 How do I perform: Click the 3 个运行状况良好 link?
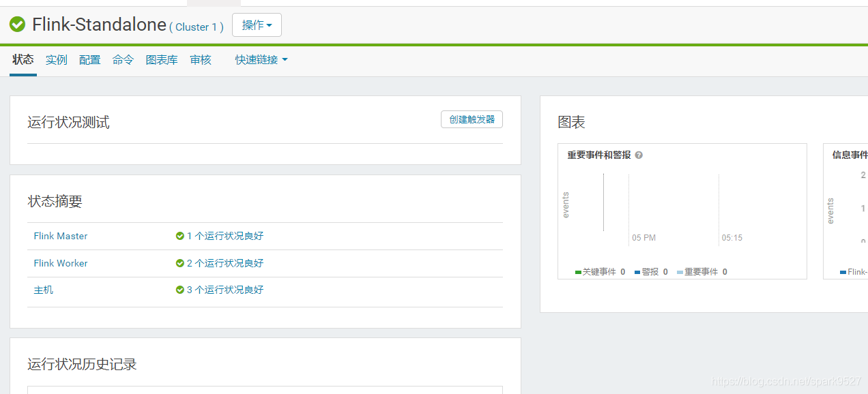(x=225, y=290)
